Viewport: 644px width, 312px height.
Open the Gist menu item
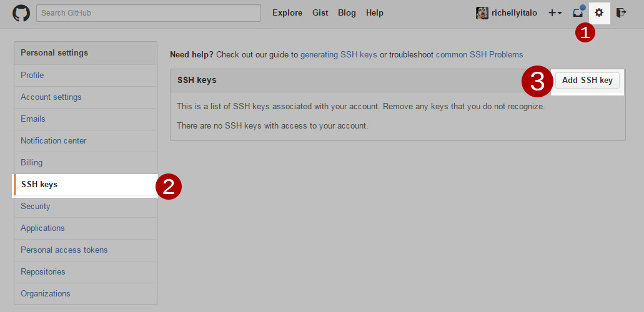[320, 13]
